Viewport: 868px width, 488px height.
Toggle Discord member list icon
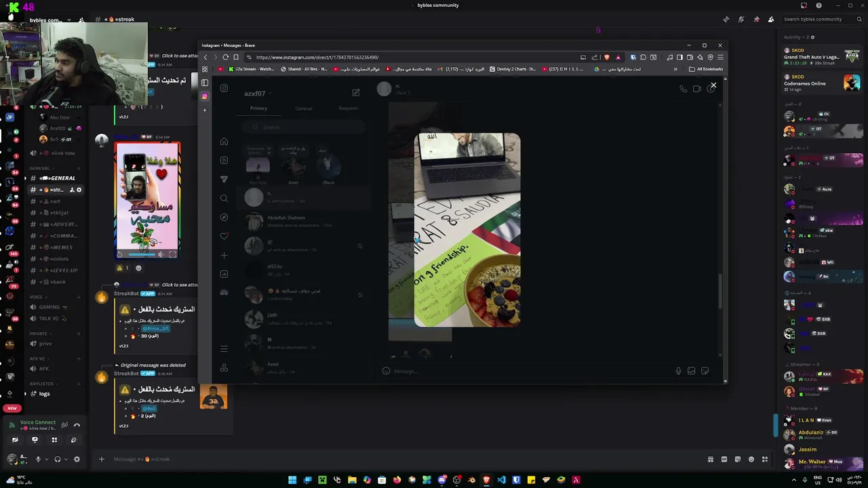[771, 19]
